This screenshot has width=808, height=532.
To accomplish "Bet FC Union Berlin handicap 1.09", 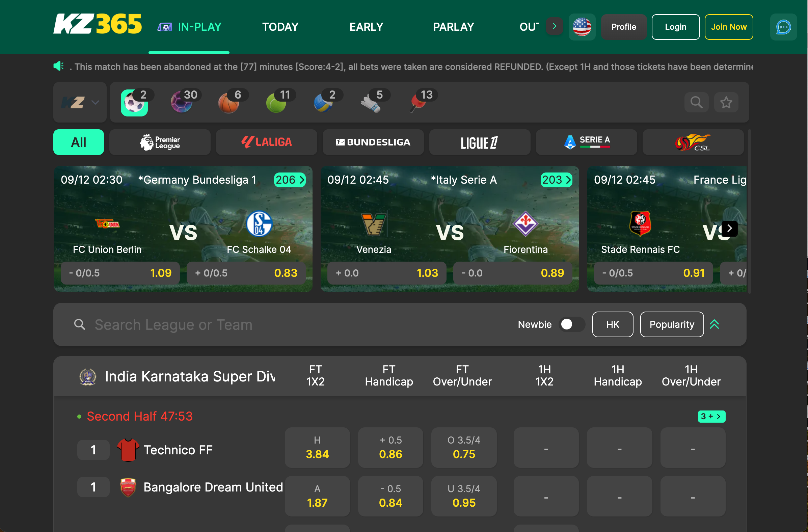I will click(120, 273).
